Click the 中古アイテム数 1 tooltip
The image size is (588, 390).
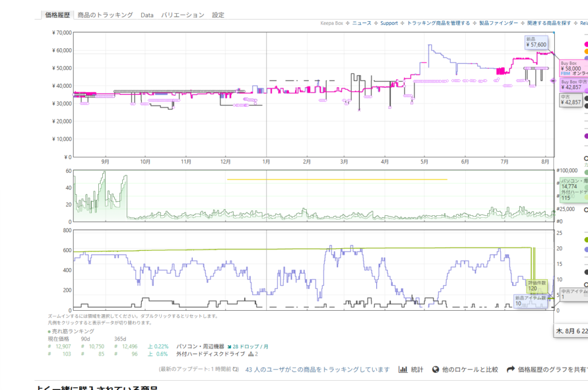pyautogui.click(x=574, y=294)
